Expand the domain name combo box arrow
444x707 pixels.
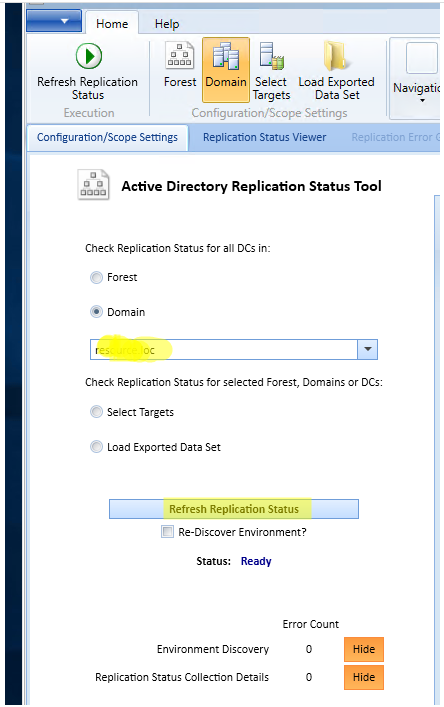pyautogui.click(x=367, y=349)
